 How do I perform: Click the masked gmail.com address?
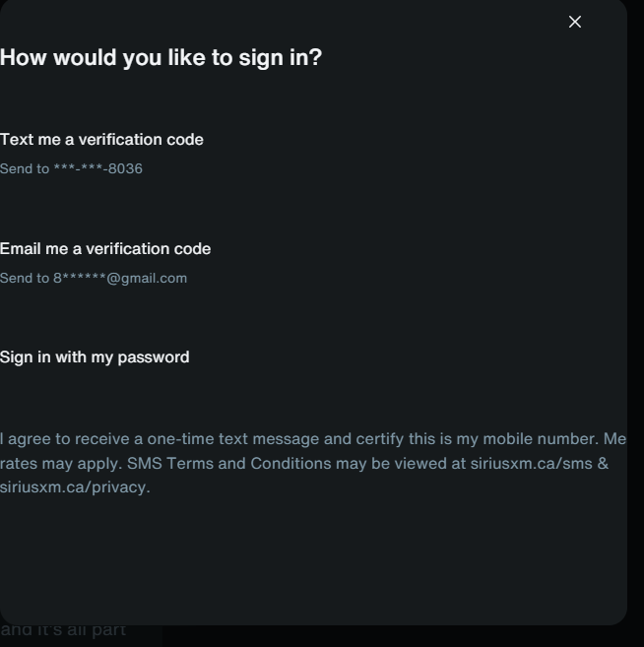[120, 279]
